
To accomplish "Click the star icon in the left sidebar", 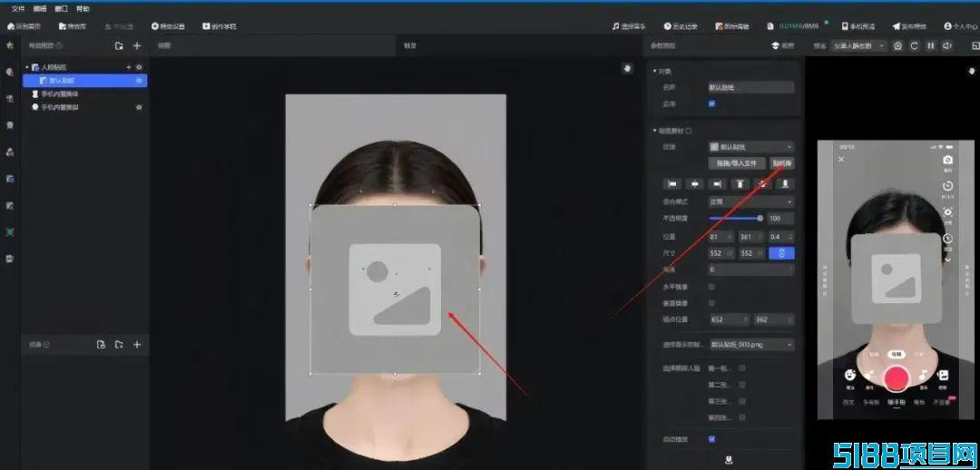I will [9, 45].
